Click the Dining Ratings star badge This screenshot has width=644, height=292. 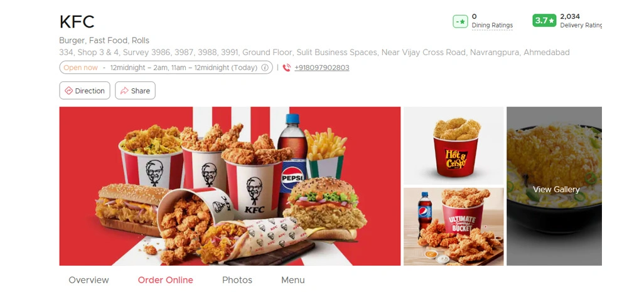(461, 21)
